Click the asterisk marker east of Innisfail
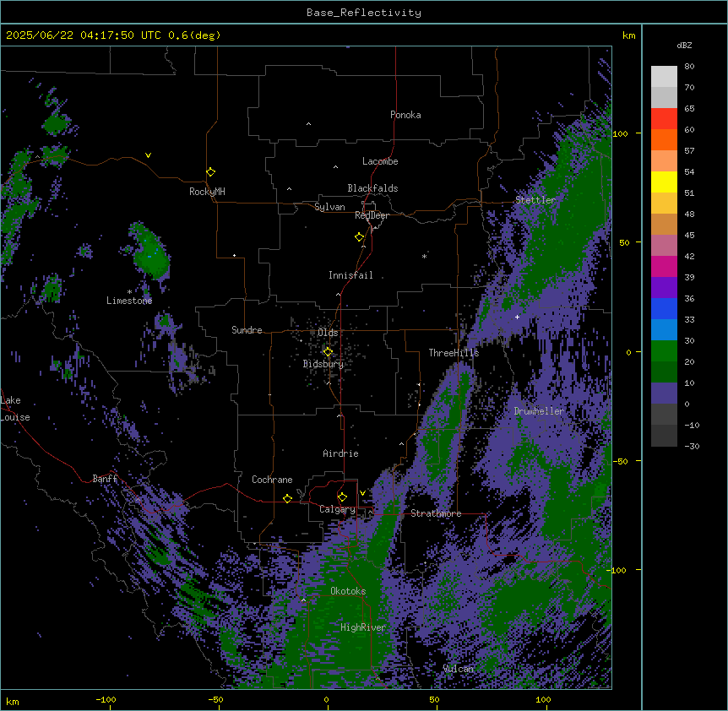 (x=424, y=256)
